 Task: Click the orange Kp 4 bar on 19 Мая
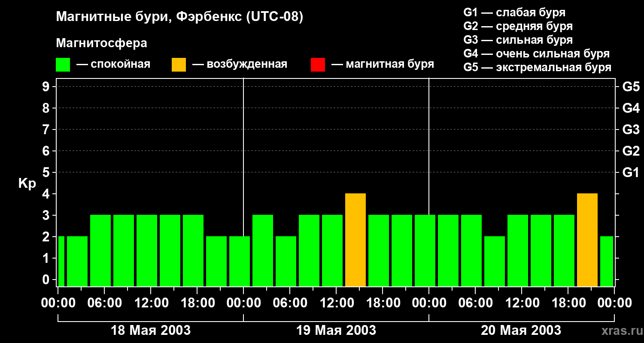[355, 240]
